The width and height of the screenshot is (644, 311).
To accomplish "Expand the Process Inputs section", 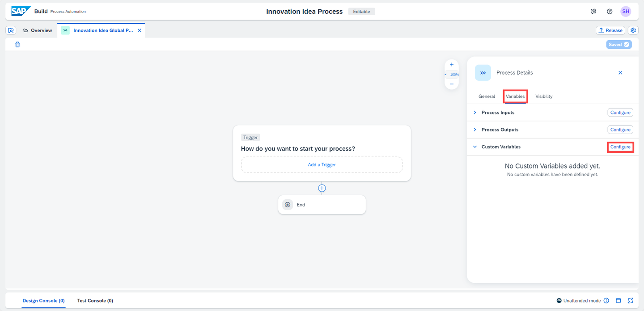I will [x=475, y=113].
